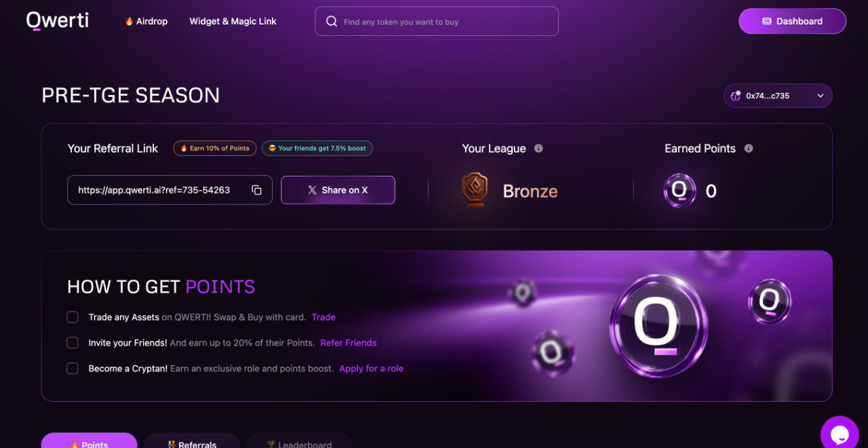Expand the wallet address dropdown chevron
The height and width of the screenshot is (448, 868).
click(x=821, y=96)
